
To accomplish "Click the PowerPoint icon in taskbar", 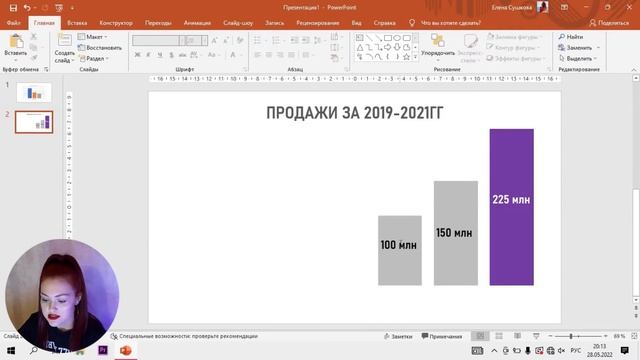I will (x=126, y=350).
